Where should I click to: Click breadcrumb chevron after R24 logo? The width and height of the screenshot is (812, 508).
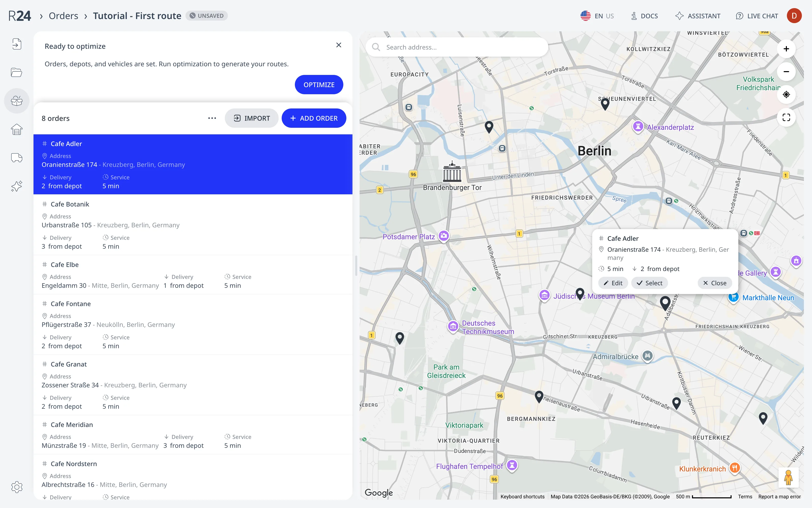pyautogui.click(x=41, y=16)
